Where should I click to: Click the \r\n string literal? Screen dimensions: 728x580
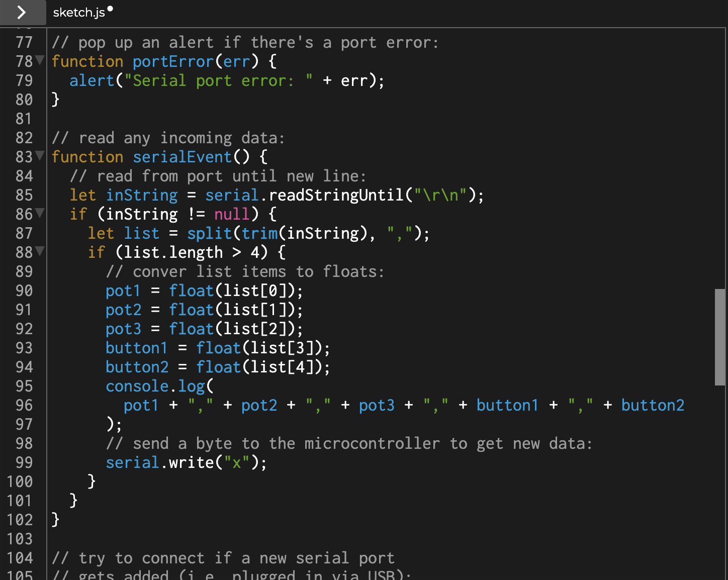(x=442, y=195)
